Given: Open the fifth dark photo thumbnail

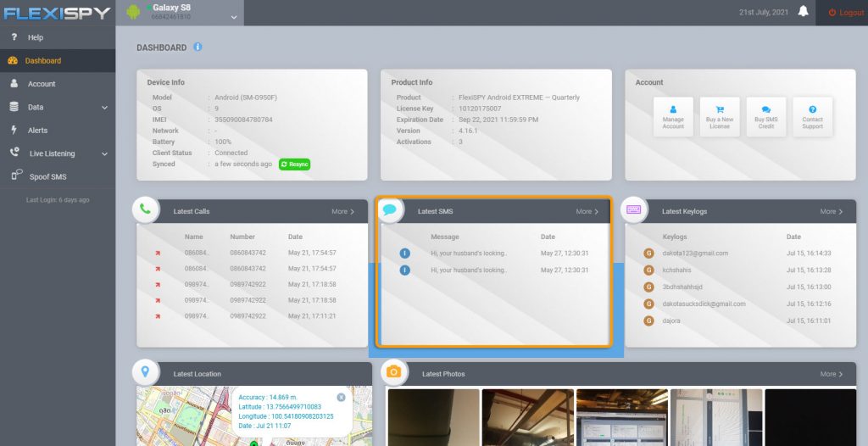Looking at the screenshot, I should click(x=810, y=417).
